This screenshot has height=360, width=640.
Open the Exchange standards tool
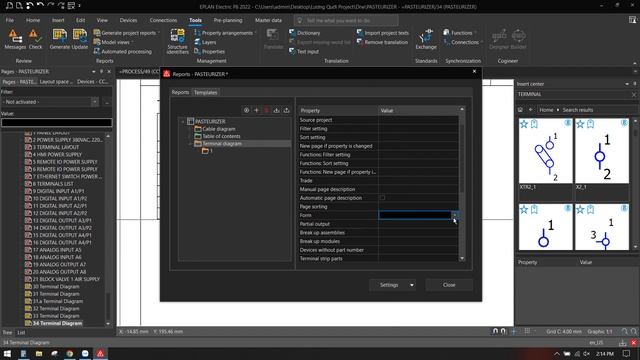click(426, 40)
